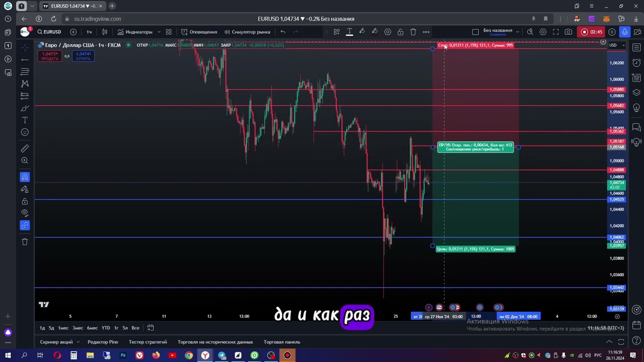Open the chart settings icon in the top toolbar
The height and width of the screenshot is (362, 644).
point(543,32)
